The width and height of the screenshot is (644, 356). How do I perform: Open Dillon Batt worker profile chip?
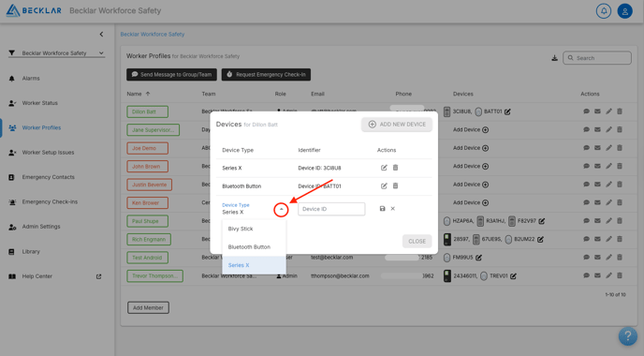pos(148,111)
